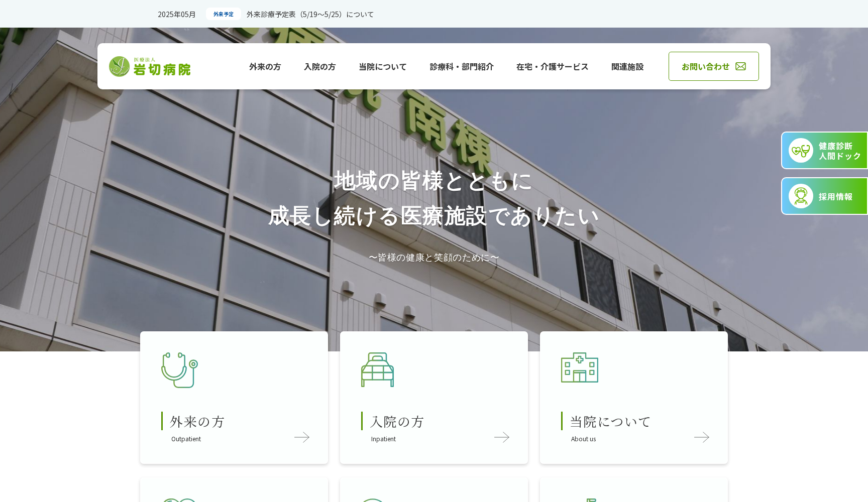Open the 外来診療予定表 notice link

[x=309, y=14]
